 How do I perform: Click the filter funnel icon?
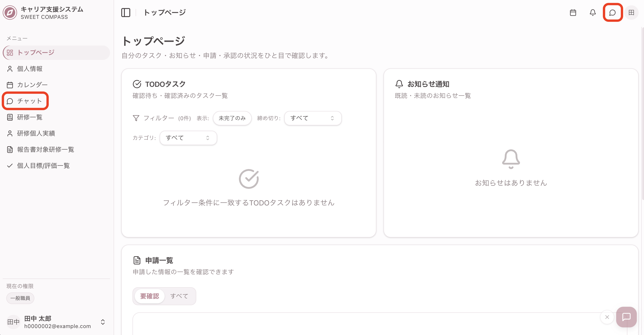click(x=136, y=118)
